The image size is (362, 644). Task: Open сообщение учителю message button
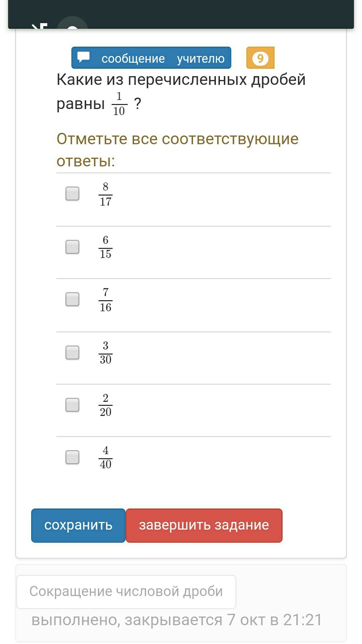151,58
